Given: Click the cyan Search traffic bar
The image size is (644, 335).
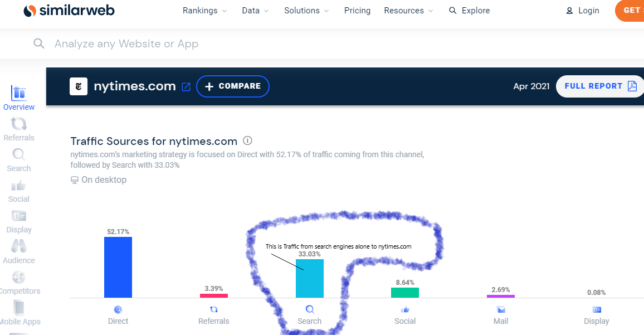Looking at the screenshot, I should [310, 278].
